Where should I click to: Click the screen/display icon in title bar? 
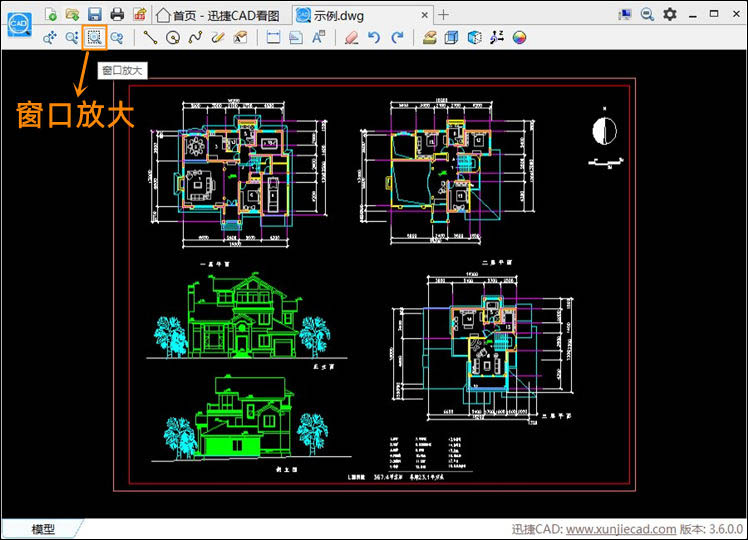point(624,15)
